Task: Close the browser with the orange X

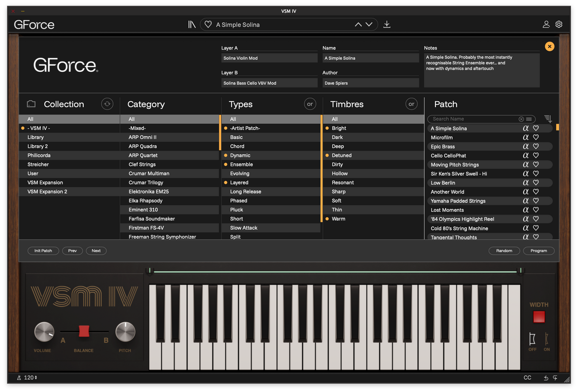Action: pyautogui.click(x=550, y=46)
